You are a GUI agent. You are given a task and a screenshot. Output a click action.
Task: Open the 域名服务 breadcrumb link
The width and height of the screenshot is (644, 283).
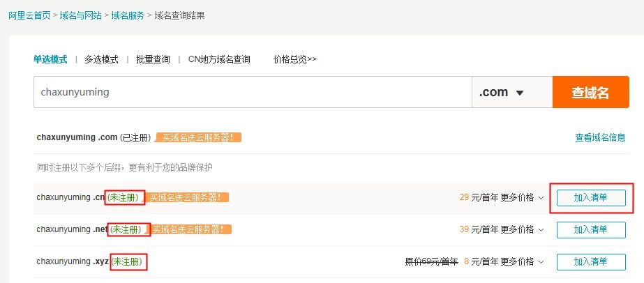coord(128,15)
